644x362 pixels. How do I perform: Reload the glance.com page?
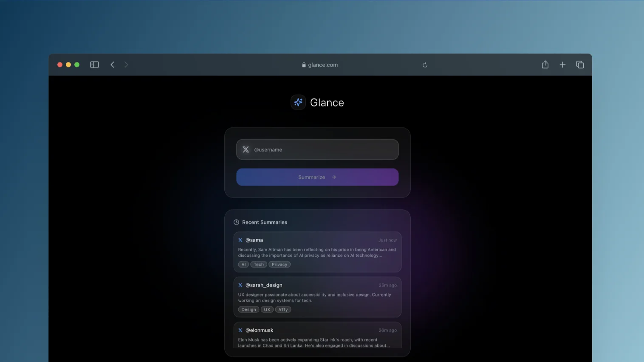point(425,65)
